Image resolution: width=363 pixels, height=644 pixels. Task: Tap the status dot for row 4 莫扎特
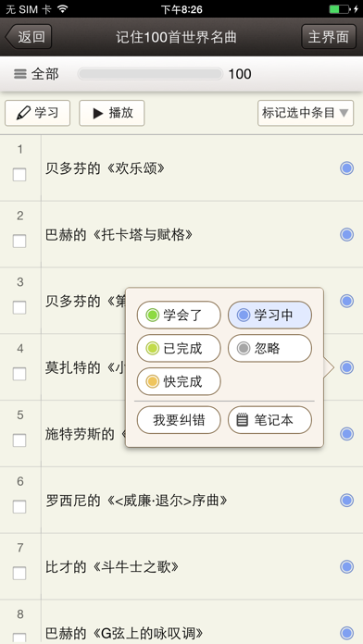coord(346,367)
